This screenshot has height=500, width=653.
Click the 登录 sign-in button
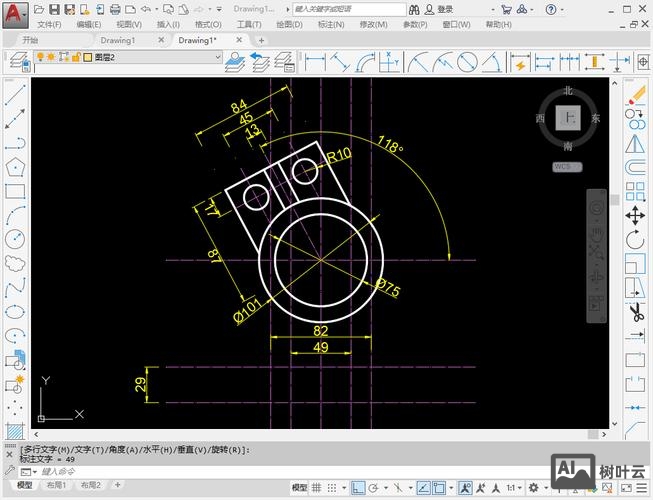click(445, 9)
